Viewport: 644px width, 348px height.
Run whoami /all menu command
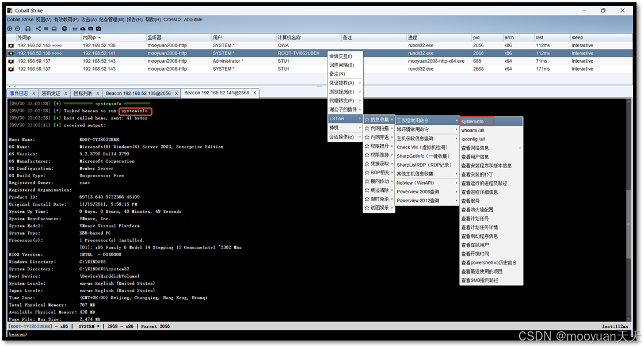[x=491, y=130]
